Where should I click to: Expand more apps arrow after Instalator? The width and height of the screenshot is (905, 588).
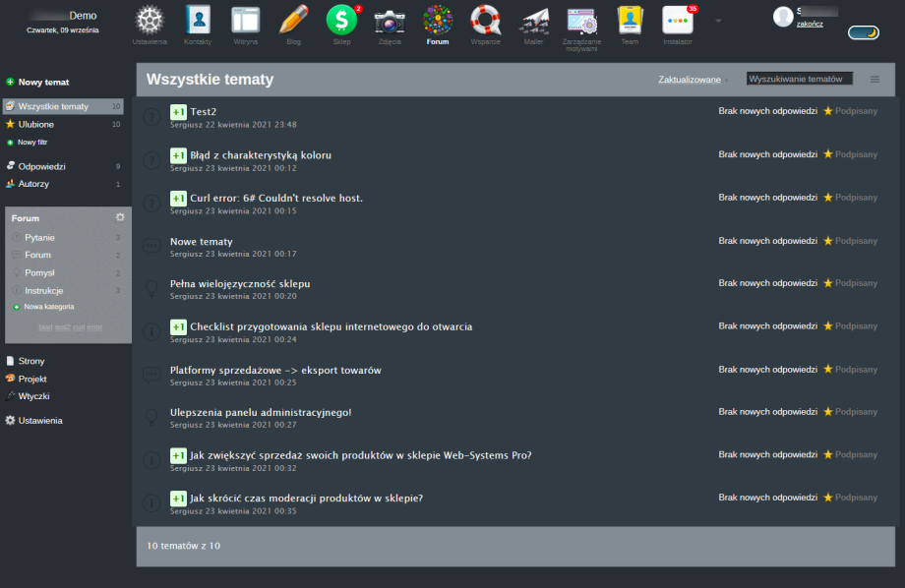tap(718, 21)
